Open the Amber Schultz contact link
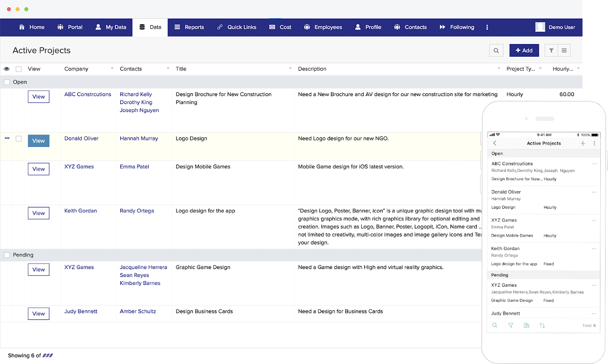Image resolution: width=608 pixels, height=364 pixels. tap(138, 311)
